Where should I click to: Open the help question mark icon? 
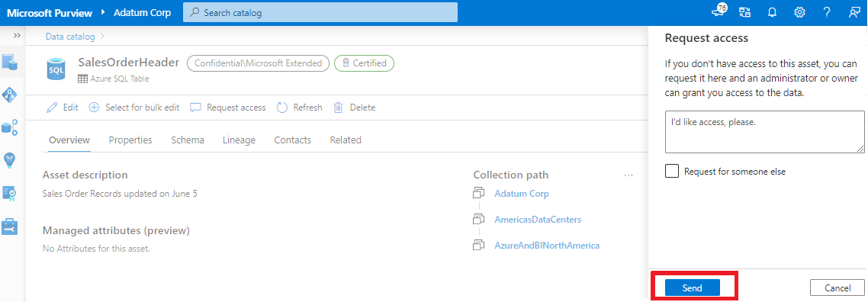[x=827, y=13]
